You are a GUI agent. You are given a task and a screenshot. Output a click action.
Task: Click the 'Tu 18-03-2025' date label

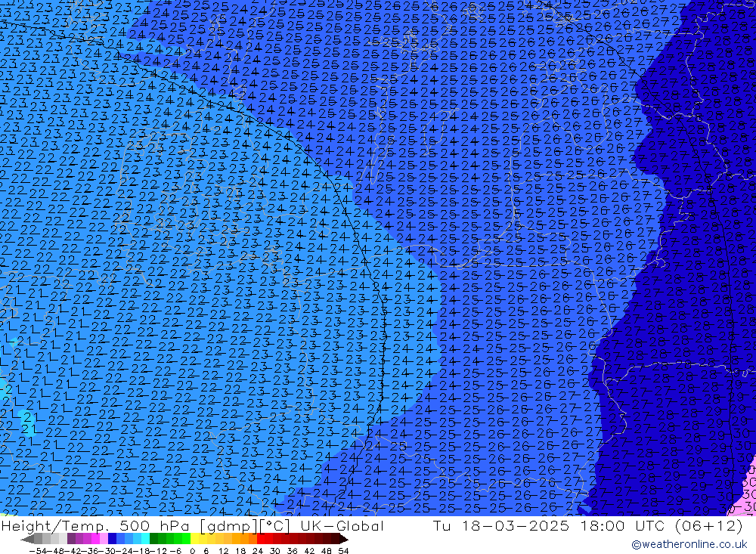pos(501,526)
